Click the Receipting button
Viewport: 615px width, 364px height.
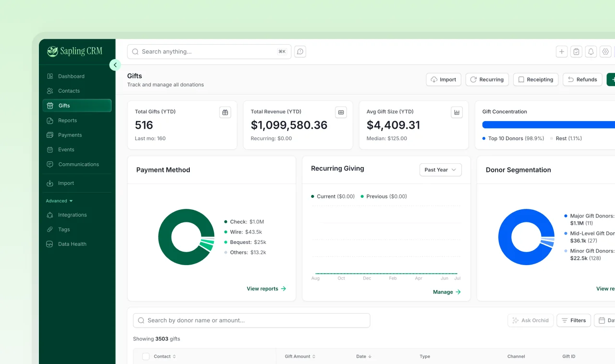tap(536, 80)
